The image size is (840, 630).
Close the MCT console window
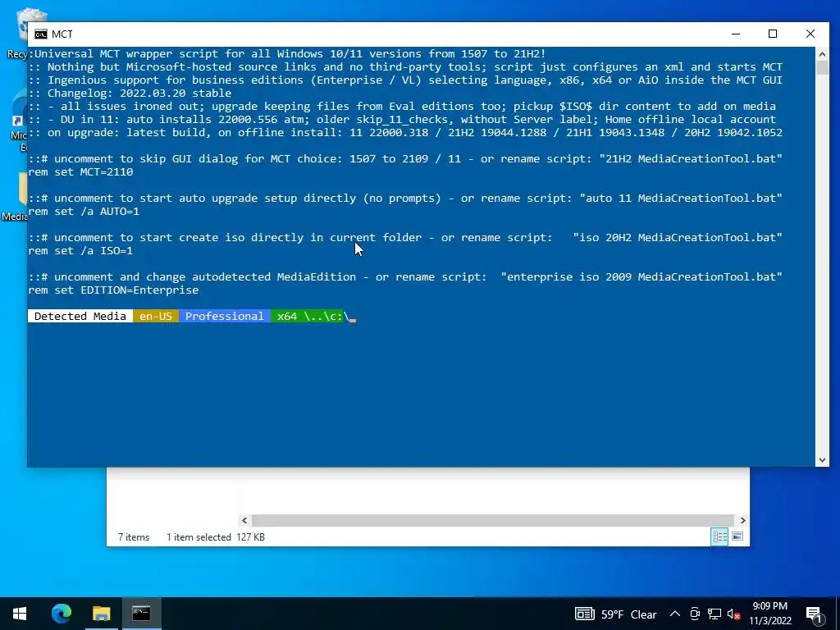(810, 34)
